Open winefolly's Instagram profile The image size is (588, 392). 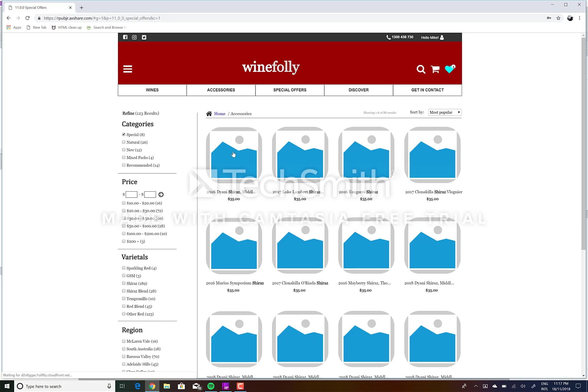[x=134, y=37]
